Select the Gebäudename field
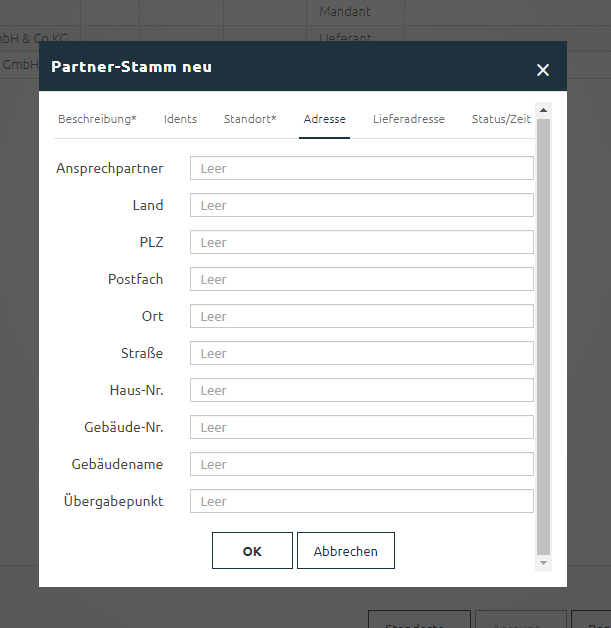611x628 pixels. (362, 464)
